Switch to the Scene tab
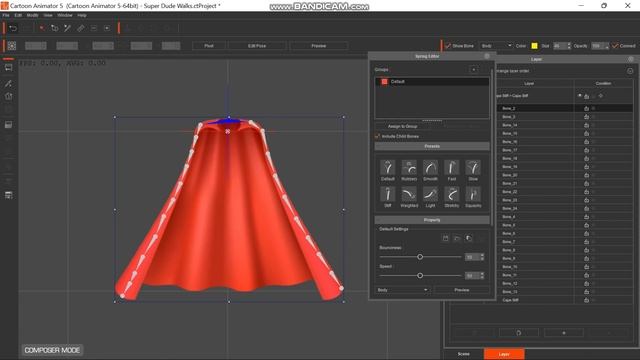The height and width of the screenshot is (360, 640). (x=463, y=354)
